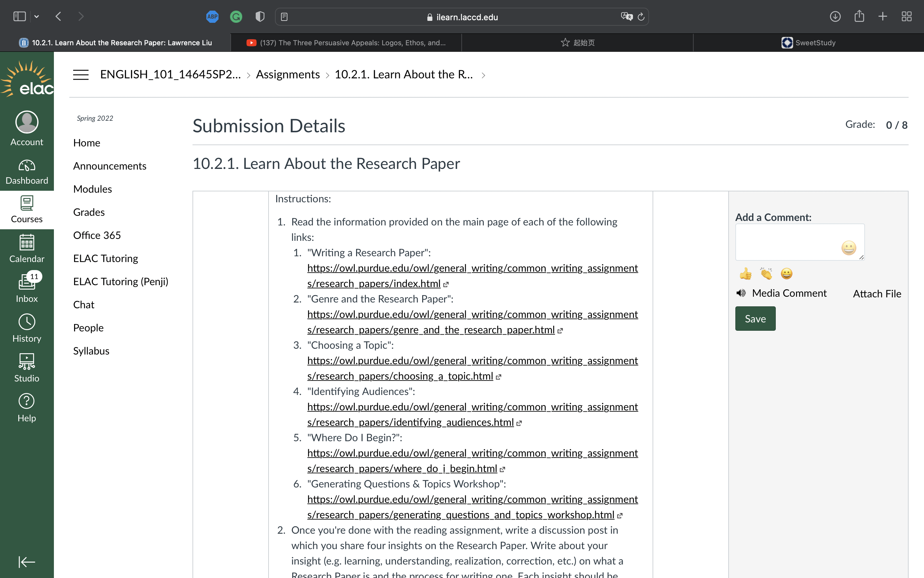Open the Writing a Research Paper index.html link
The width and height of the screenshot is (924, 578).
473,276
